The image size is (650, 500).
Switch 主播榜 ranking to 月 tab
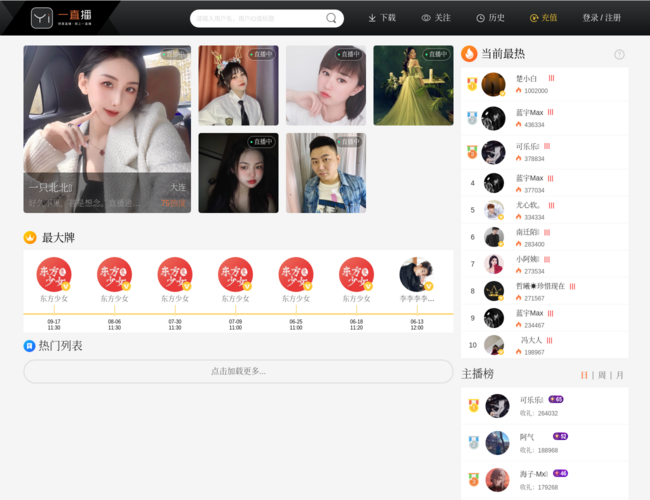pyautogui.click(x=620, y=375)
